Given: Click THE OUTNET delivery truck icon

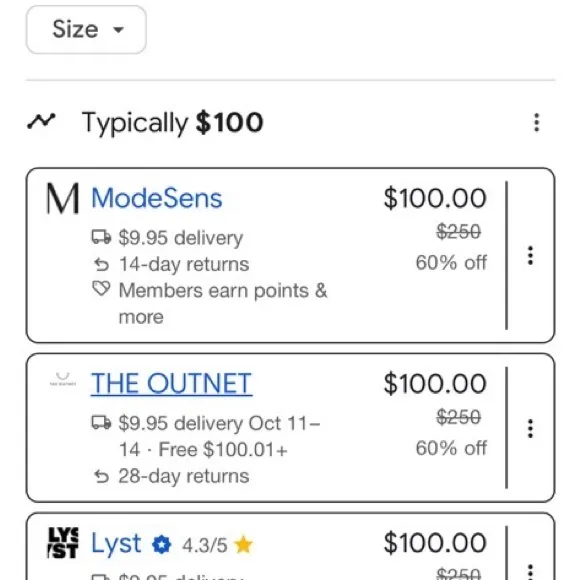Looking at the screenshot, I should 101,422.
